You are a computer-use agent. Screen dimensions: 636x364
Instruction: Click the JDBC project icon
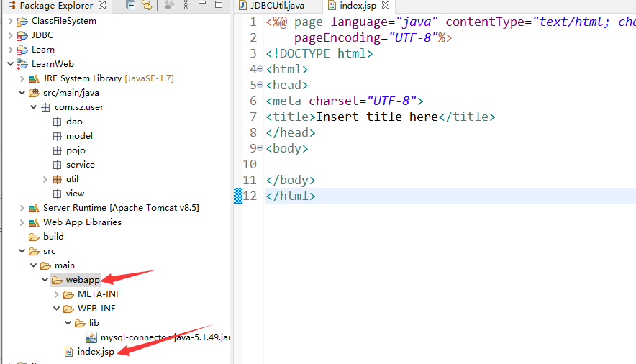(22, 35)
